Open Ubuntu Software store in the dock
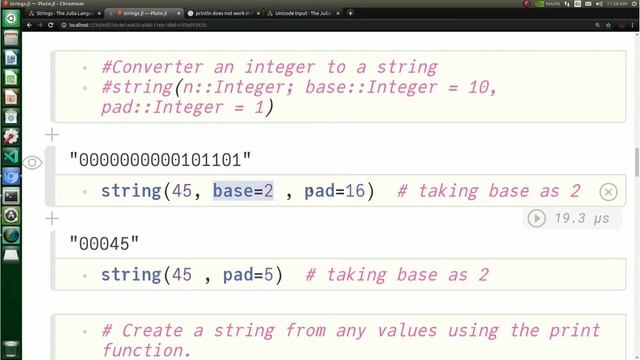The image size is (640, 360). click(x=11, y=117)
